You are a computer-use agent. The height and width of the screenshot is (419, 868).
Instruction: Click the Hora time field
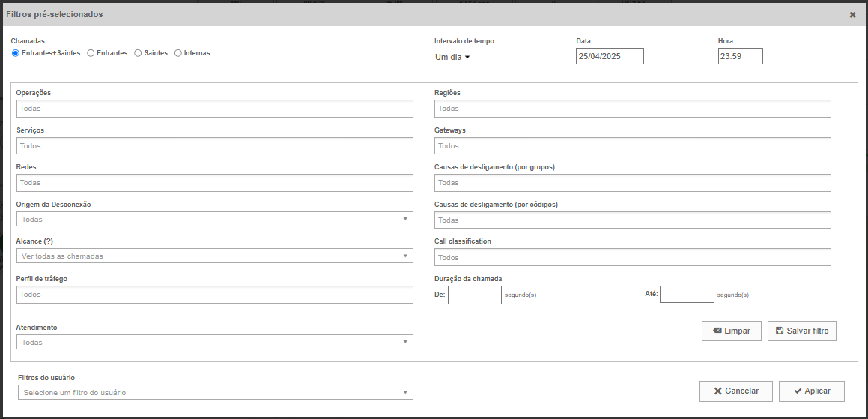(739, 56)
